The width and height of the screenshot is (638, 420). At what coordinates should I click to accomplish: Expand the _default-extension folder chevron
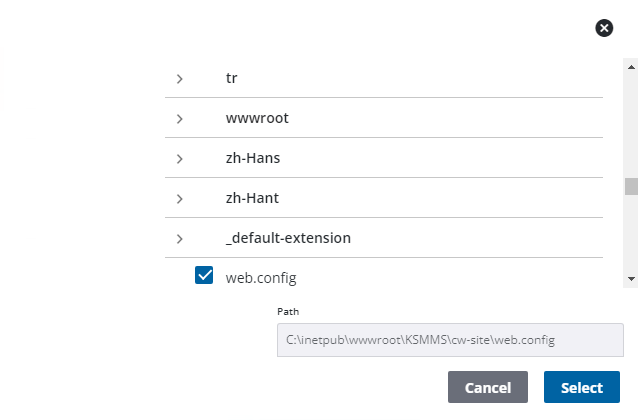pyautogui.click(x=179, y=238)
